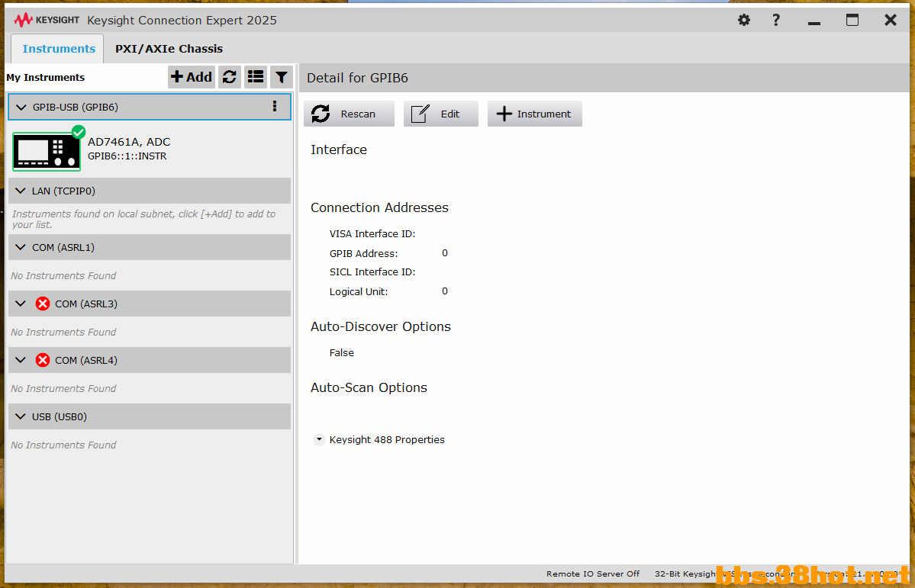
Task: Collapse the COM (ASRL1) section
Action: (x=21, y=247)
